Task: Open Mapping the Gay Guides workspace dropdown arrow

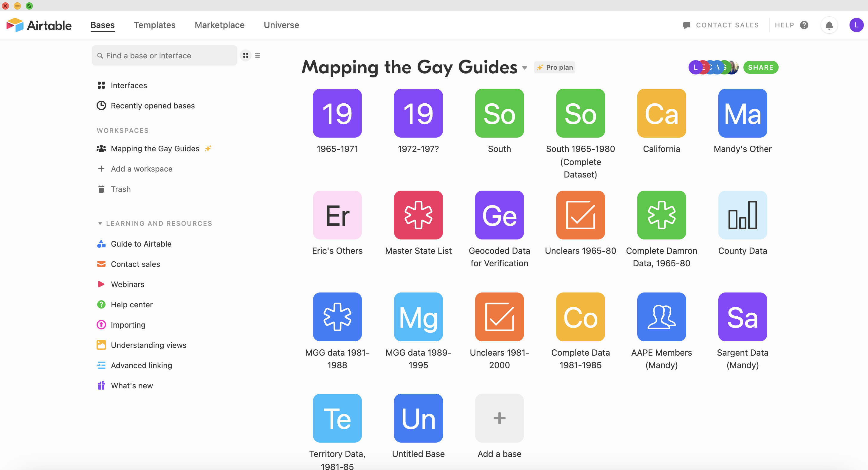Action: click(x=524, y=68)
